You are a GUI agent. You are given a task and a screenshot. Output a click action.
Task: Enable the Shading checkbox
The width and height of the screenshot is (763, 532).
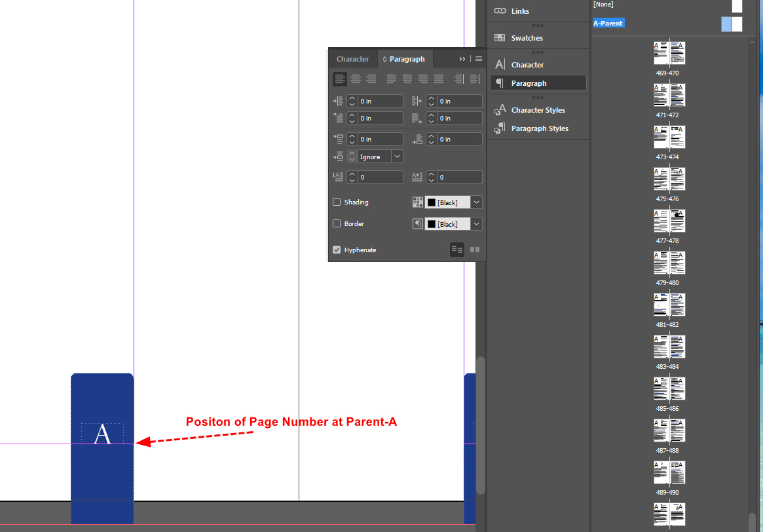pyautogui.click(x=336, y=202)
